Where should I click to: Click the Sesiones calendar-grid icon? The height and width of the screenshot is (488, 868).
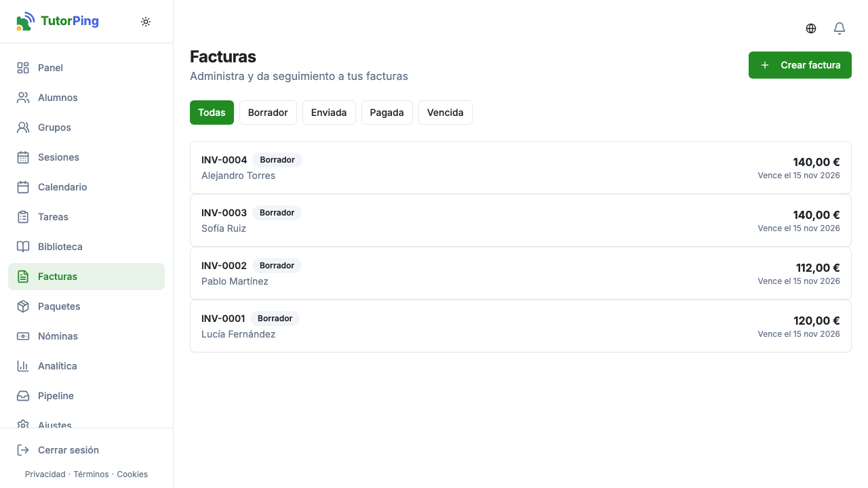click(x=23, y=157)
